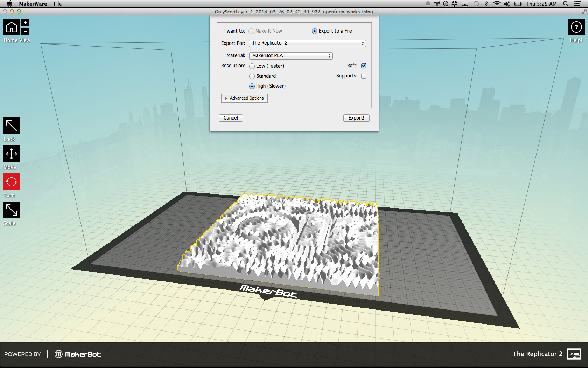Select the Turn tool

click(12, 182)
